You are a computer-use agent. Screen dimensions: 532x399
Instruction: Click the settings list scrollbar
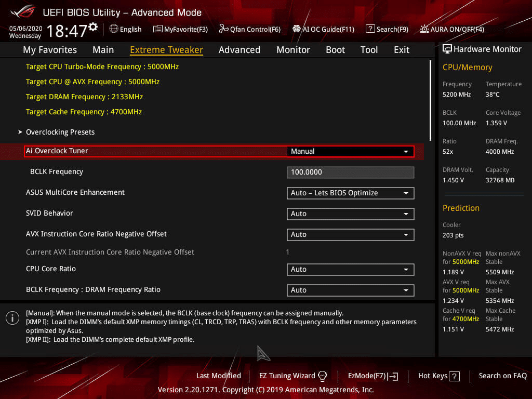430,100
